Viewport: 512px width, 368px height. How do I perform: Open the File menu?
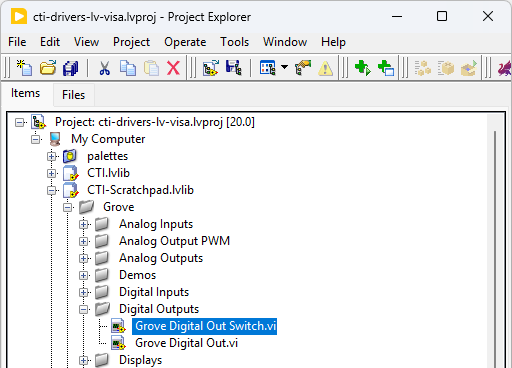pos(17,42)
